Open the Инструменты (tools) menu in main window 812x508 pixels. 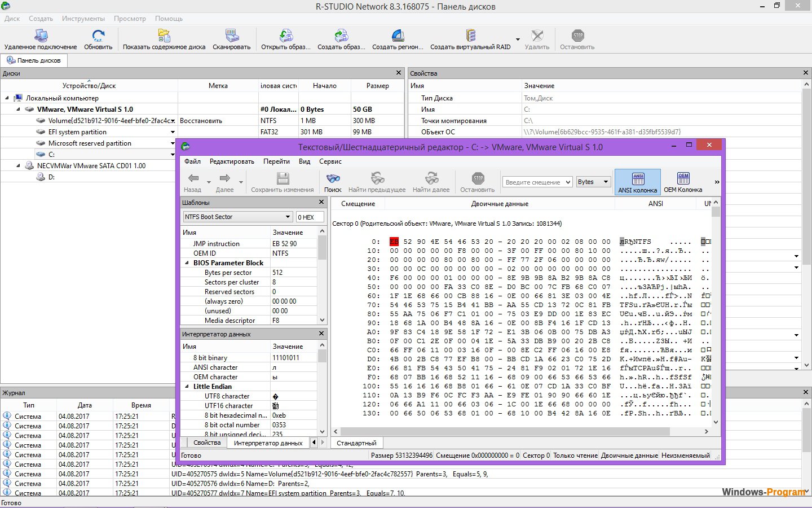click(x=83, y=19)
